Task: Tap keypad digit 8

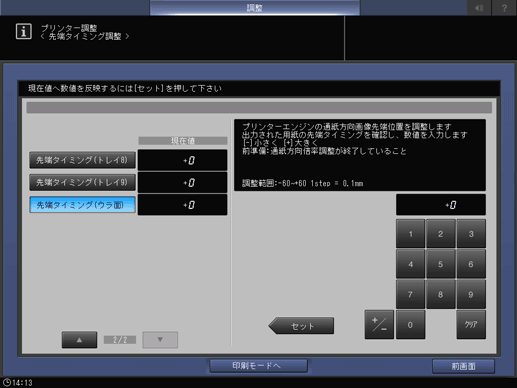Action: (x=441, y=294)
